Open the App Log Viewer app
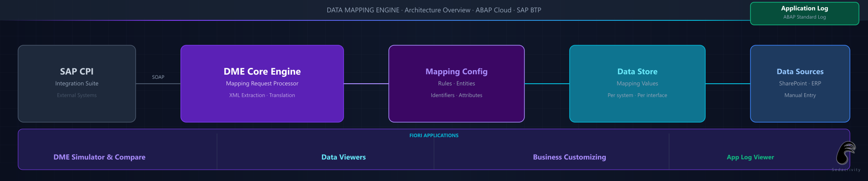Screen dimensions: 868x181 click(750, 157)
